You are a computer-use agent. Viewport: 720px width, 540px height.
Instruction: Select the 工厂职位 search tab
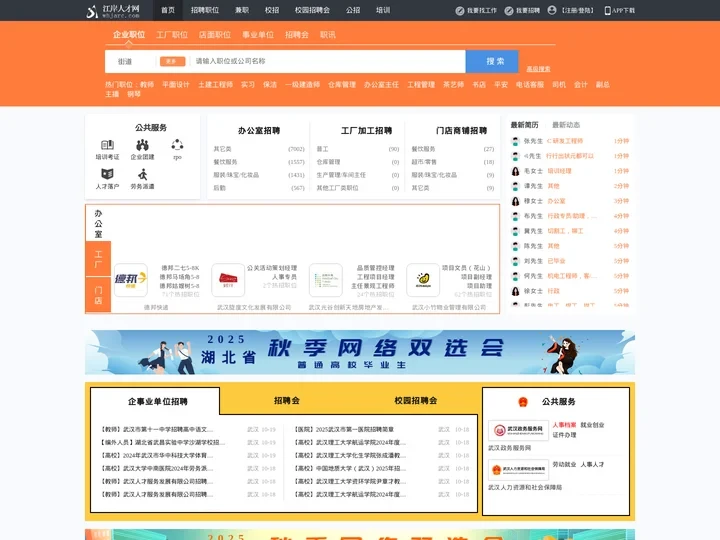pyautogui.click(x=172, y=35)
